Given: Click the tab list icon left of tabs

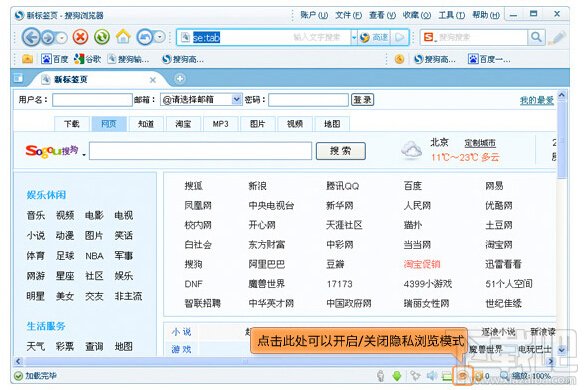Looking at the screenshot, I should [x=18, y=78].
